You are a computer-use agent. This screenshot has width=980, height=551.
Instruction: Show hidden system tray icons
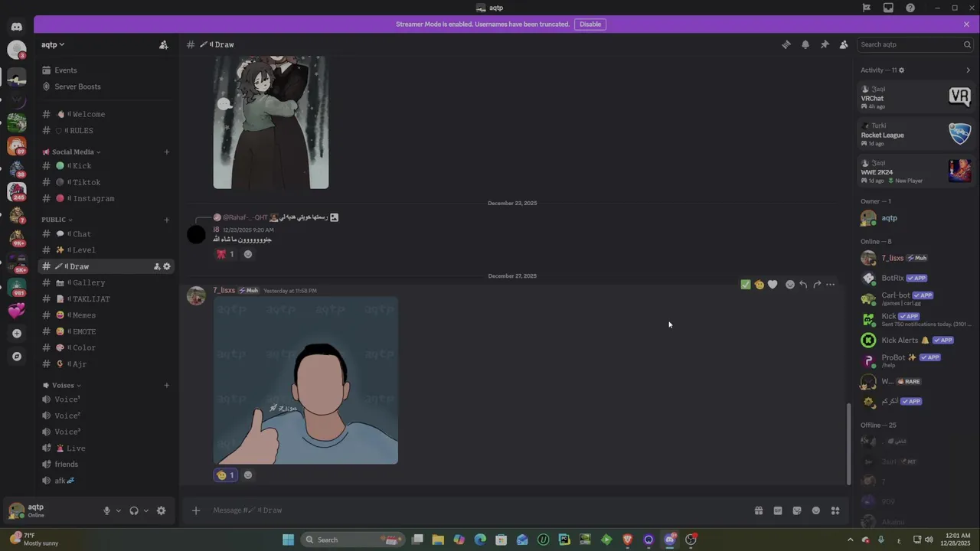850,540
